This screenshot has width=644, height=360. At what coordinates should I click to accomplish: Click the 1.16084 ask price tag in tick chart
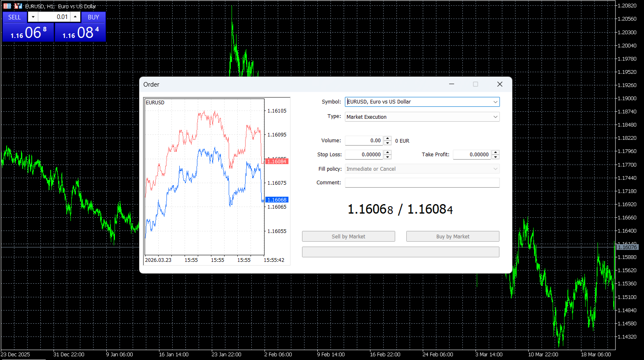276,161
